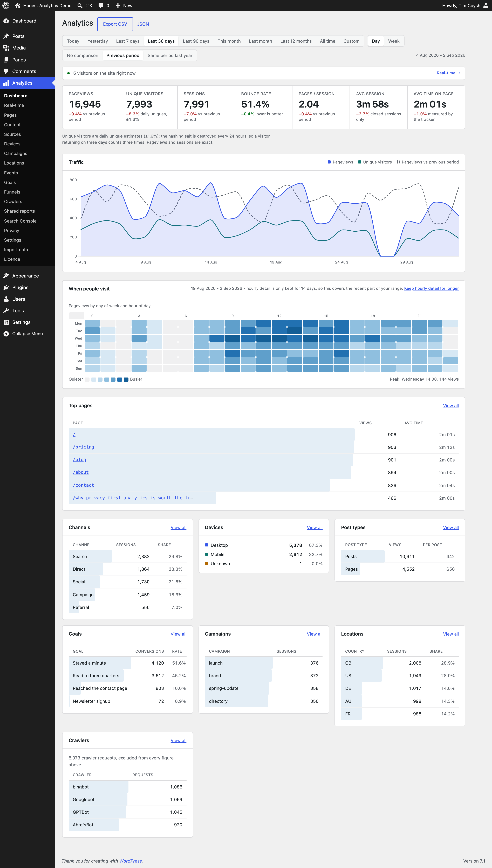Open Sources in Analytics submenu
492x868 pixels.
click(12, 134)
